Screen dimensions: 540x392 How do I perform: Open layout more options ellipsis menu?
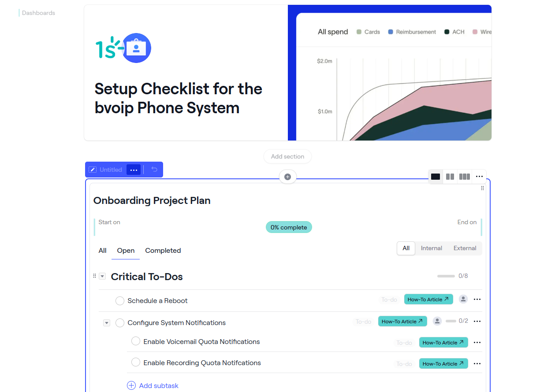point(480,177)
